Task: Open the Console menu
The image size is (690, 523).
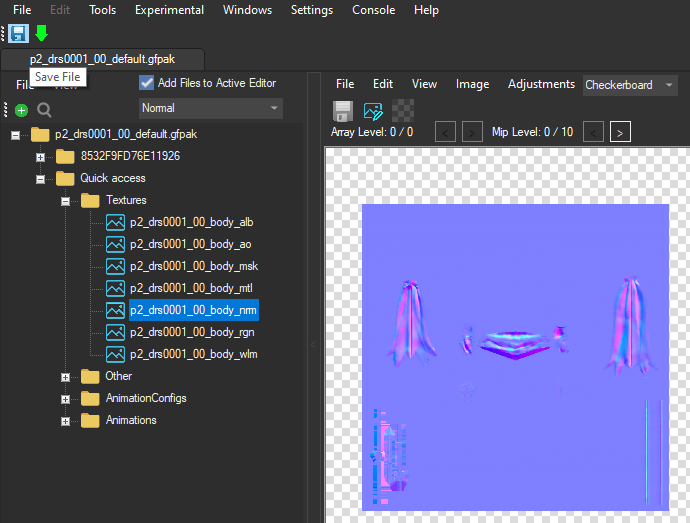Action: 374,10
